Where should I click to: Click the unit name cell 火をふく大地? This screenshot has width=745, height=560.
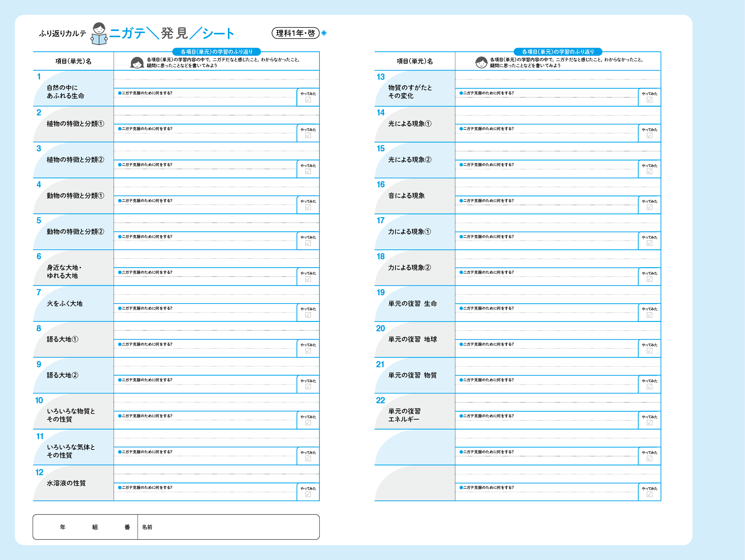point(65,303)
